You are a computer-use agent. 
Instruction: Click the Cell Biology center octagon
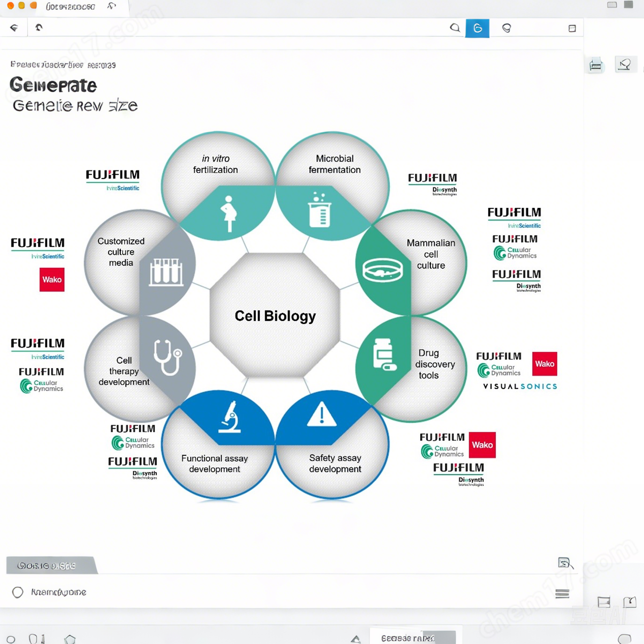275,315
